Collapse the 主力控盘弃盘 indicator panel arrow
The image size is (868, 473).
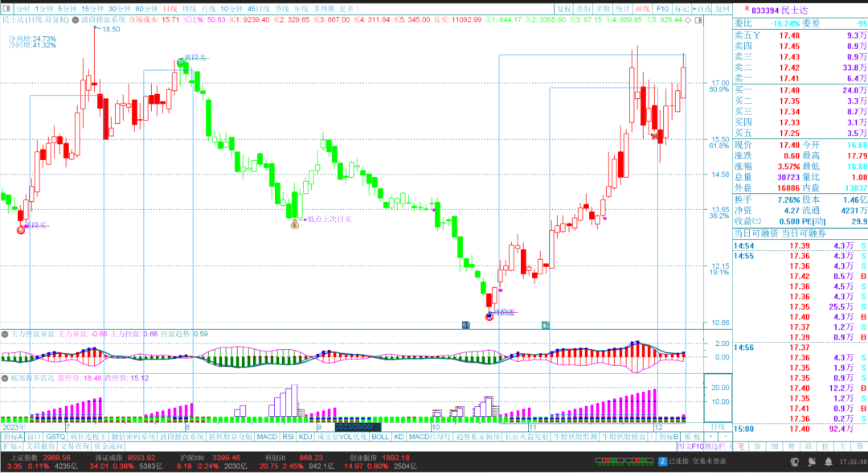tap(5, 334)
